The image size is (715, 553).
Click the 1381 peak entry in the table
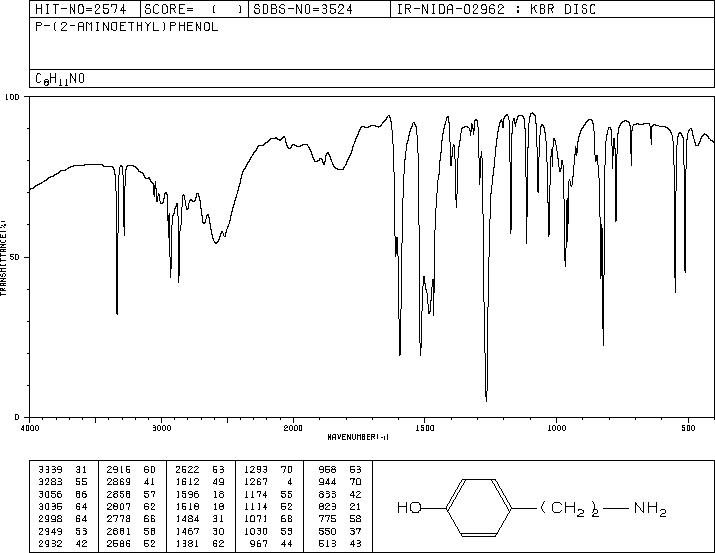(200, 543)
